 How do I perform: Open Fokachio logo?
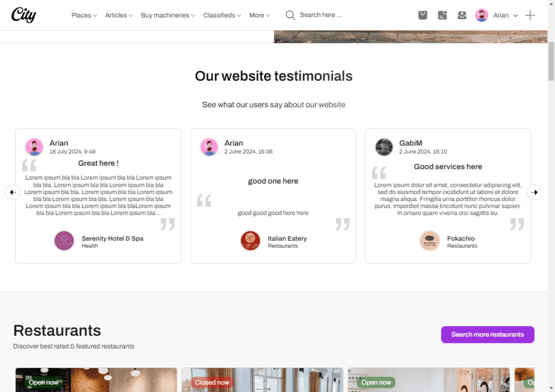point(429,241)
